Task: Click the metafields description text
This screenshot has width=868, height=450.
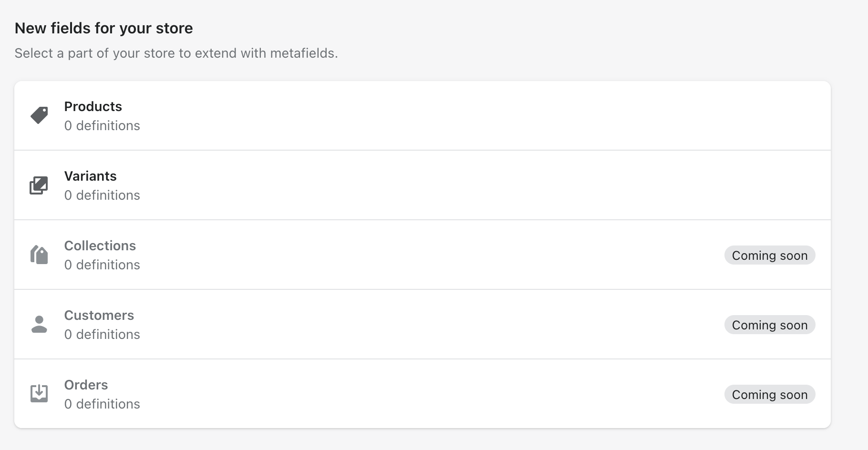Action: (176, 53)
